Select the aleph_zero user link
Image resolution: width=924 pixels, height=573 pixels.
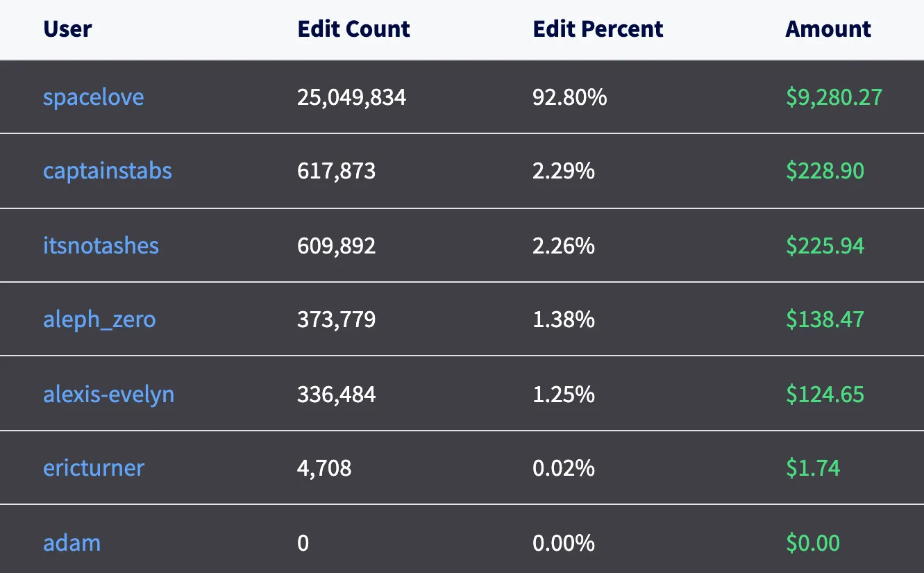pos(99,319)
